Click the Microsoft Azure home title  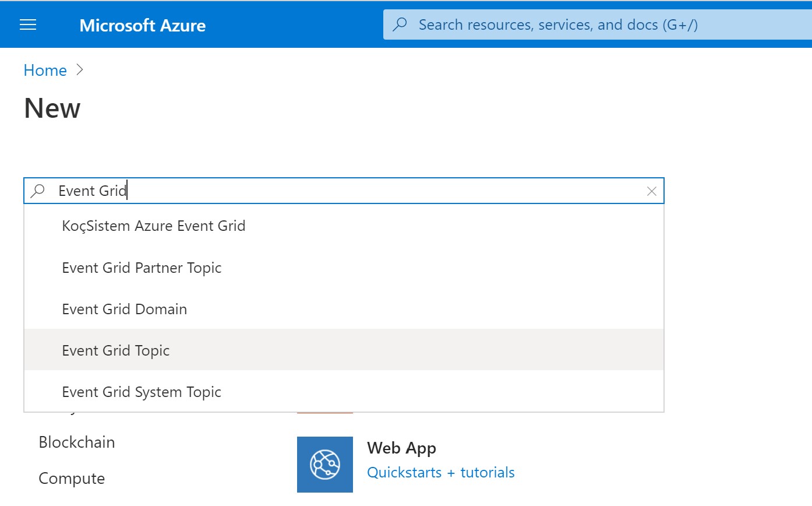(142, 25)
